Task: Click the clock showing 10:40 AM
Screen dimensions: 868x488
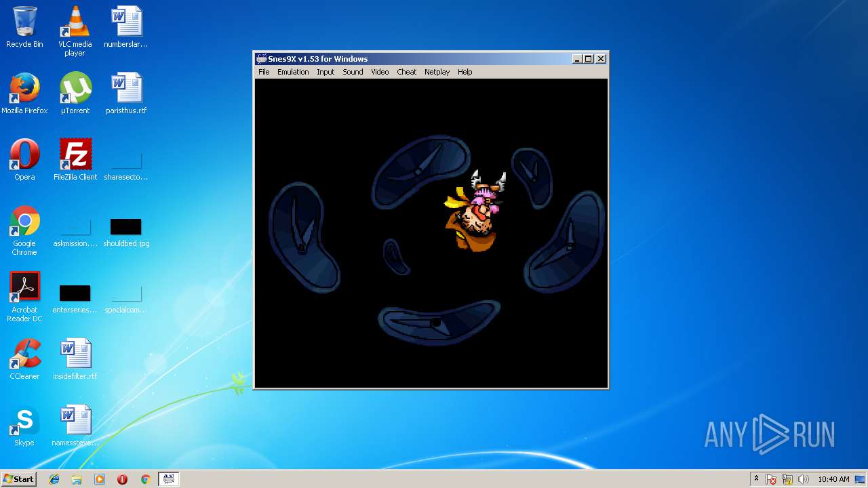Action: click(x=833, y=479)
